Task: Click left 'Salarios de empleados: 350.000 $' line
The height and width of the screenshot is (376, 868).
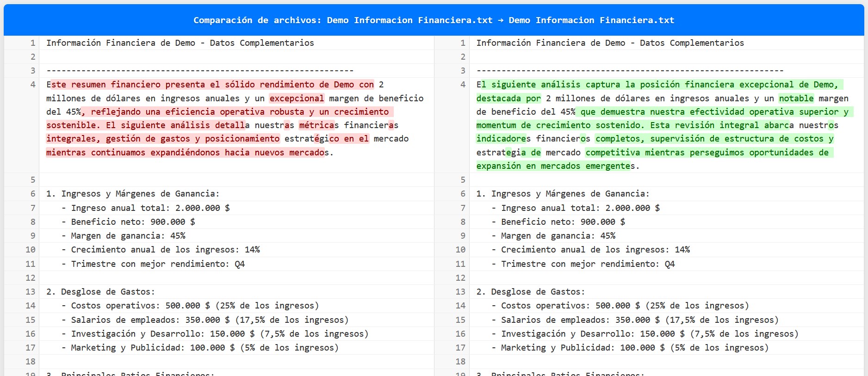Action: [x=205, y=320]
